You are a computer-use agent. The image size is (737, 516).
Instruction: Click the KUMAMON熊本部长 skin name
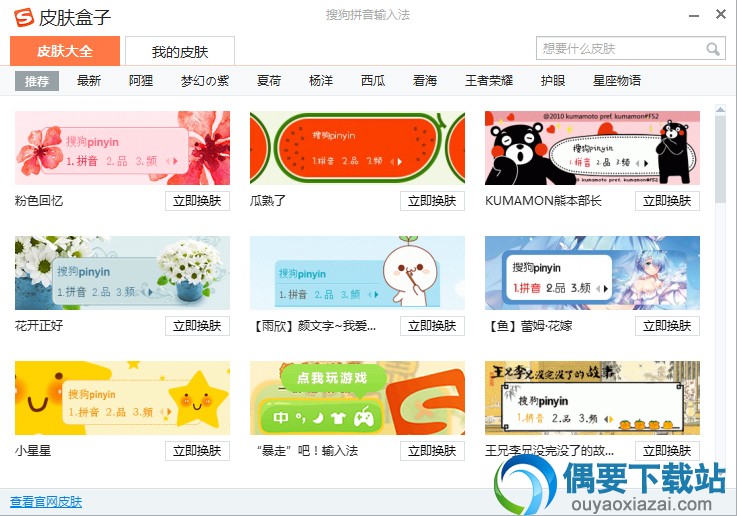pos(543,201)
